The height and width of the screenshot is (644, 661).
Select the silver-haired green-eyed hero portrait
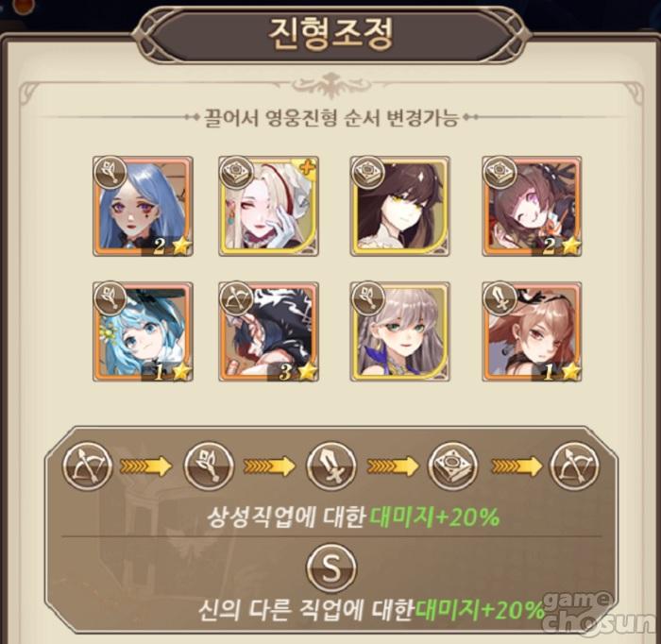[400, 331]
